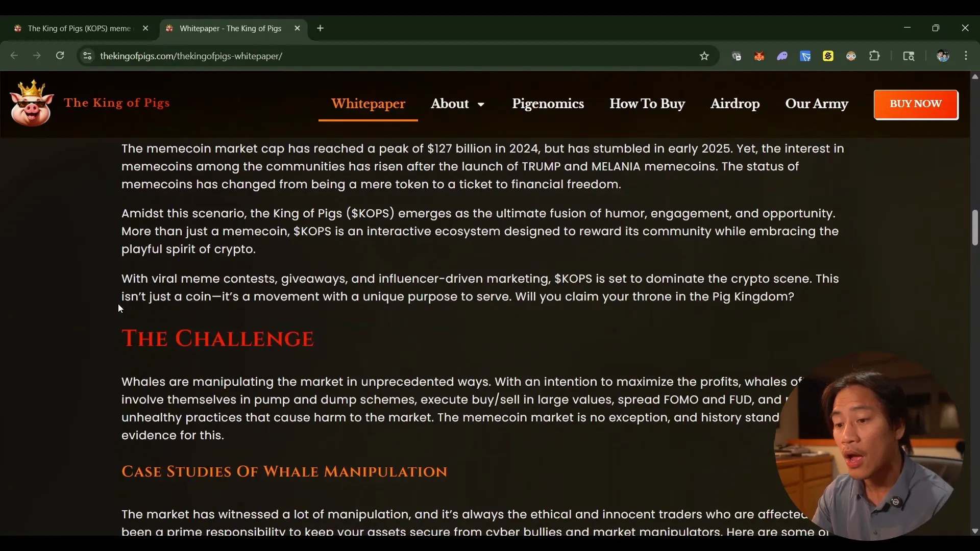Open the Whitepaper menu item
The image size is (980, 551).
tap(368, 104)
